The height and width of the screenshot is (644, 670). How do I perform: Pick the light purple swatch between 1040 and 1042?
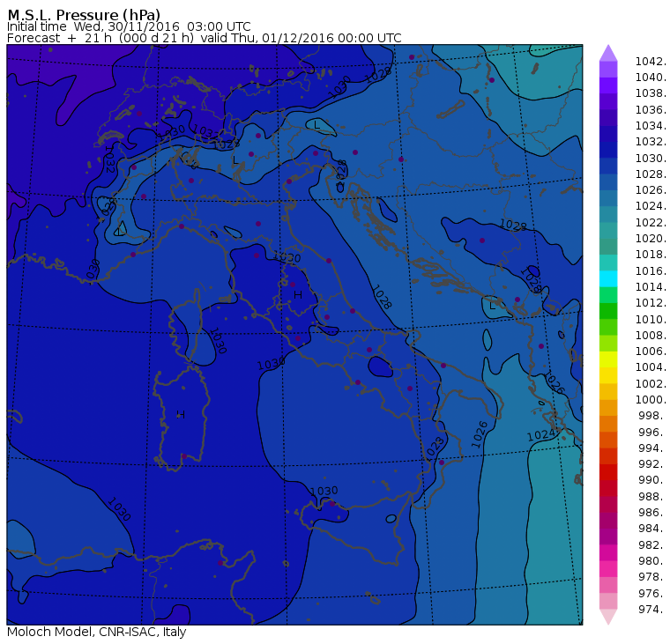(608, 70)
